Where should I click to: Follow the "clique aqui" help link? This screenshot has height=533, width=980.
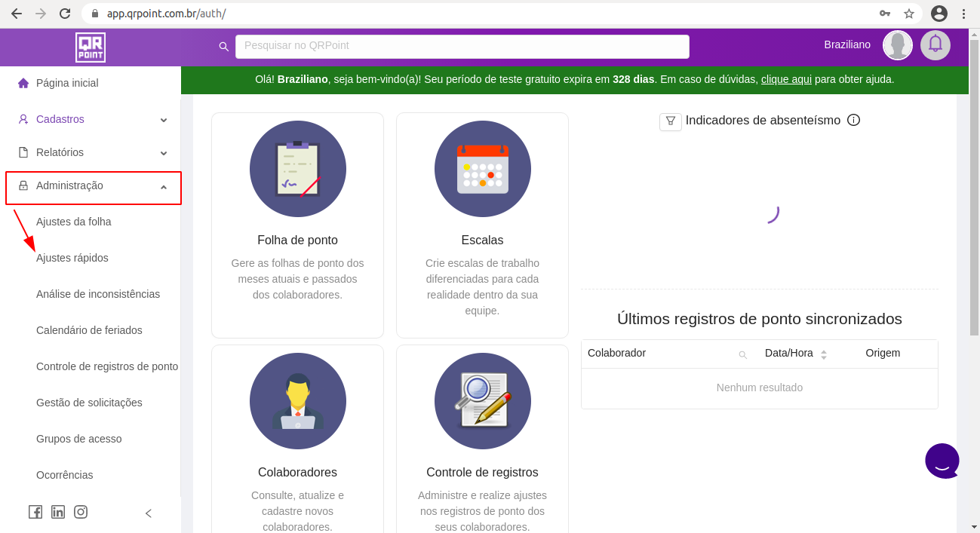tap(786, 79)
